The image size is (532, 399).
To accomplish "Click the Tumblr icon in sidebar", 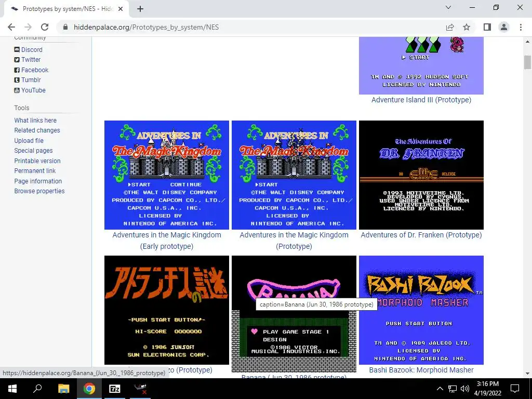I will [17, 80].
